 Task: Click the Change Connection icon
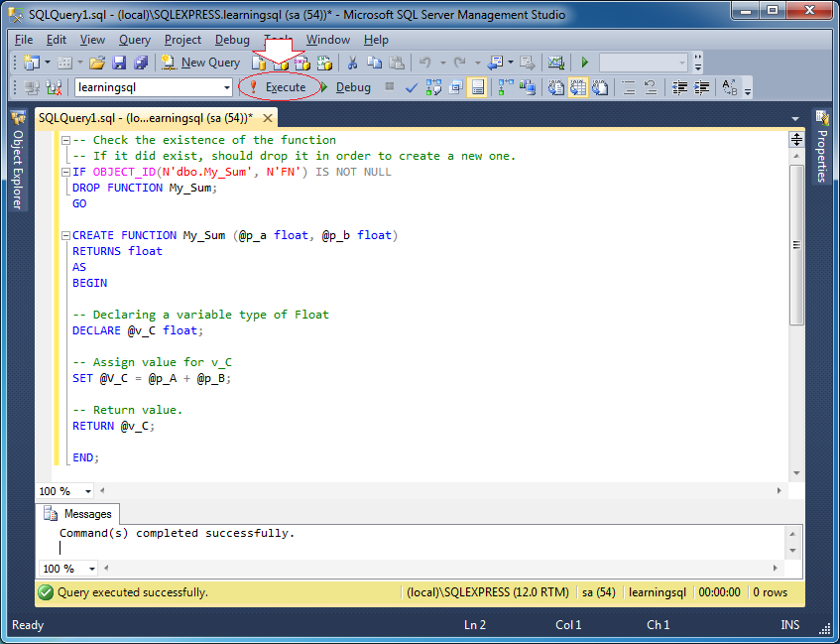[x=54, y=87]
